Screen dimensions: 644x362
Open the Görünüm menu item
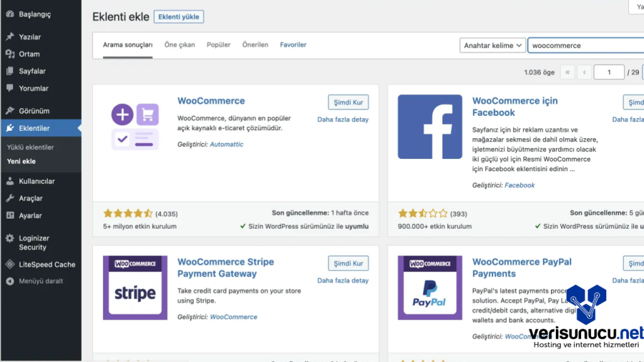coord(41,111)
